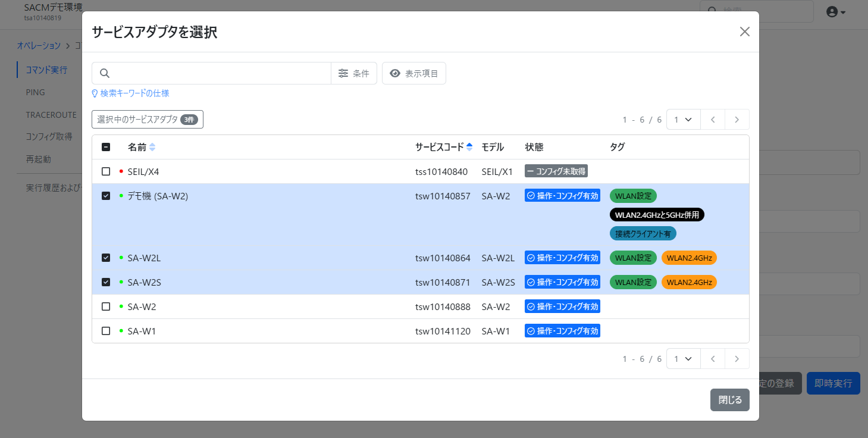The width and height of the screenshot is (868, 438).
Task: Open the 条件 filter options
Action: pos(354,73)
